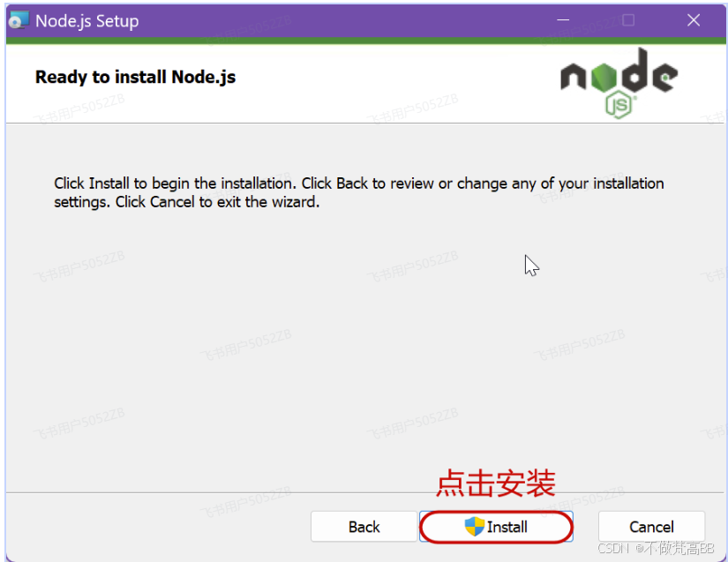Click the UAC shield icon on Install
The image size is (728, 562).
475,527
